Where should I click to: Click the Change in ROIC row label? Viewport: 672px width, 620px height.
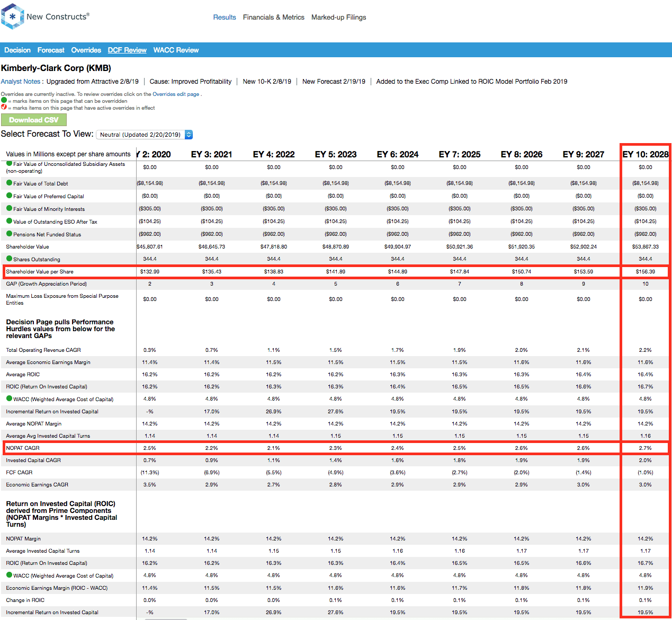(x=25, y=600)
